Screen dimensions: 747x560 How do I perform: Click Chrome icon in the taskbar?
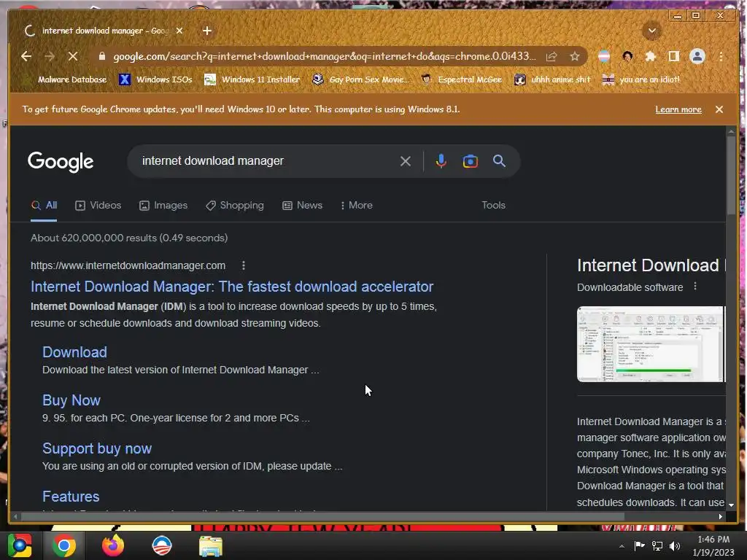point(64,545)
